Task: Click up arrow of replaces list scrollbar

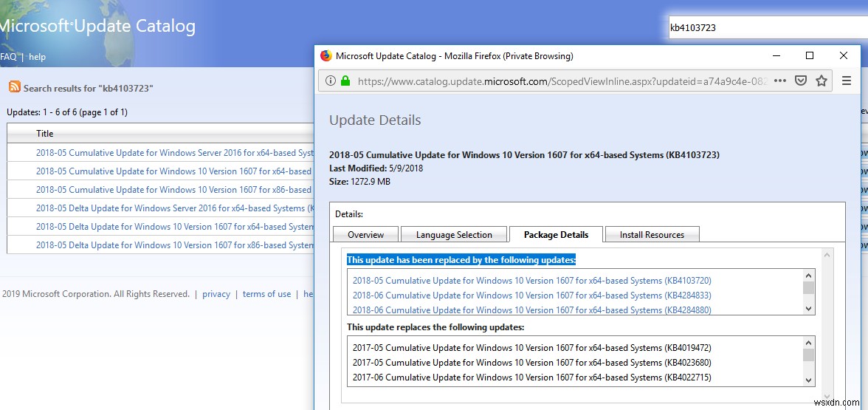Action: [809, 343]
